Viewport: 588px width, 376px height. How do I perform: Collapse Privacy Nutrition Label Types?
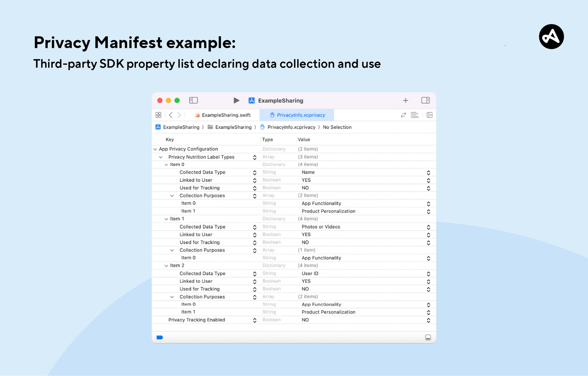(161, 157)
